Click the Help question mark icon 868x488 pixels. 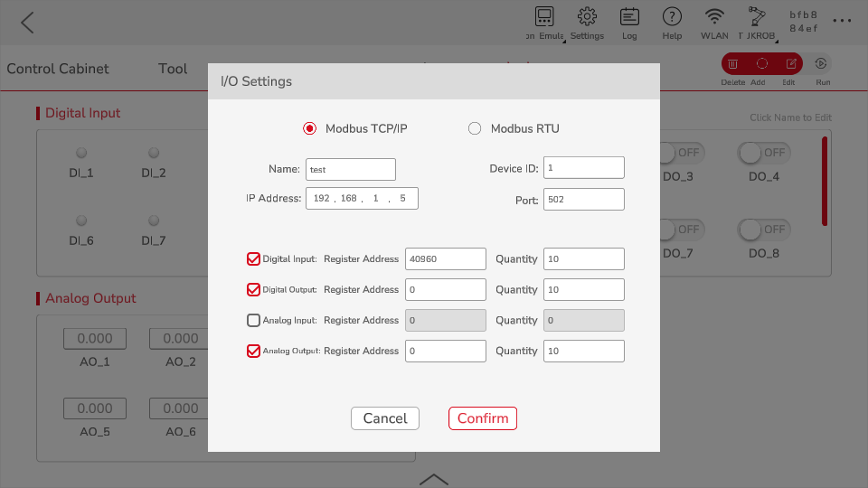(x=672, y=17)
